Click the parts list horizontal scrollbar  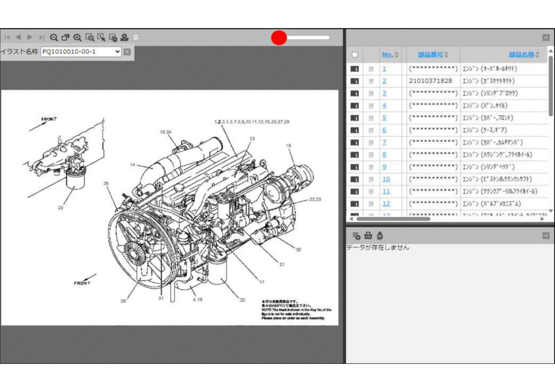[393, 219]
